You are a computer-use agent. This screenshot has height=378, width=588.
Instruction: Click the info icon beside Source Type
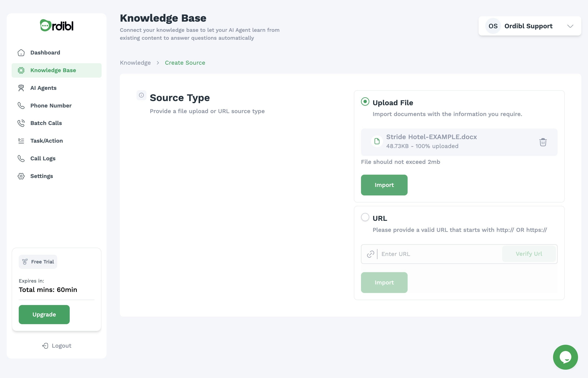[141, 95]
